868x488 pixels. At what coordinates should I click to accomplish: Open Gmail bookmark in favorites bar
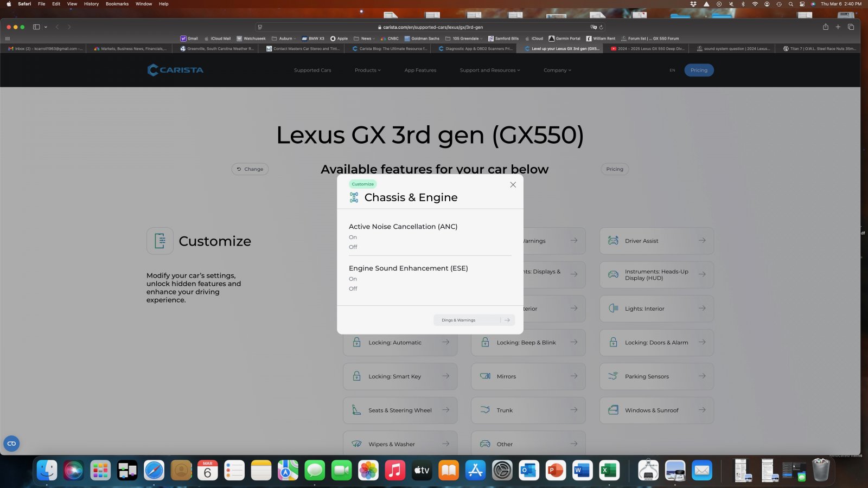click(189, 38)
